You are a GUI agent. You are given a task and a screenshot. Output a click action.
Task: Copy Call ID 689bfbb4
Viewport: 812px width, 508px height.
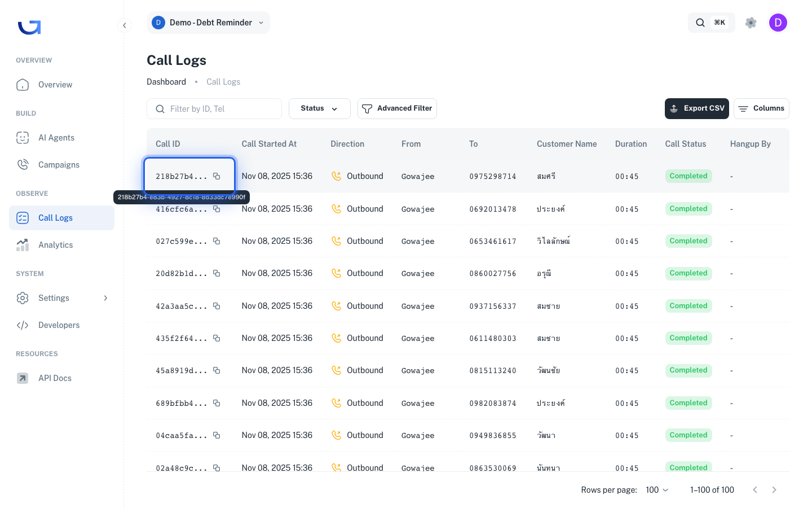[217, 403]
